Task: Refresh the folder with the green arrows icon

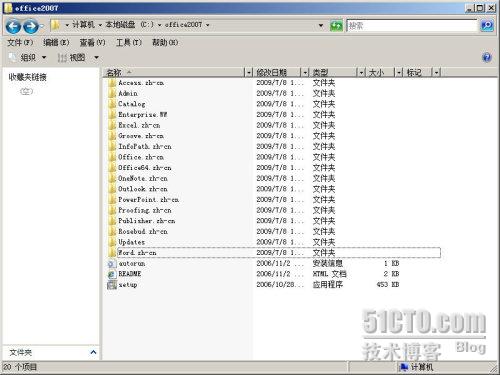Action: coord(336,25)
